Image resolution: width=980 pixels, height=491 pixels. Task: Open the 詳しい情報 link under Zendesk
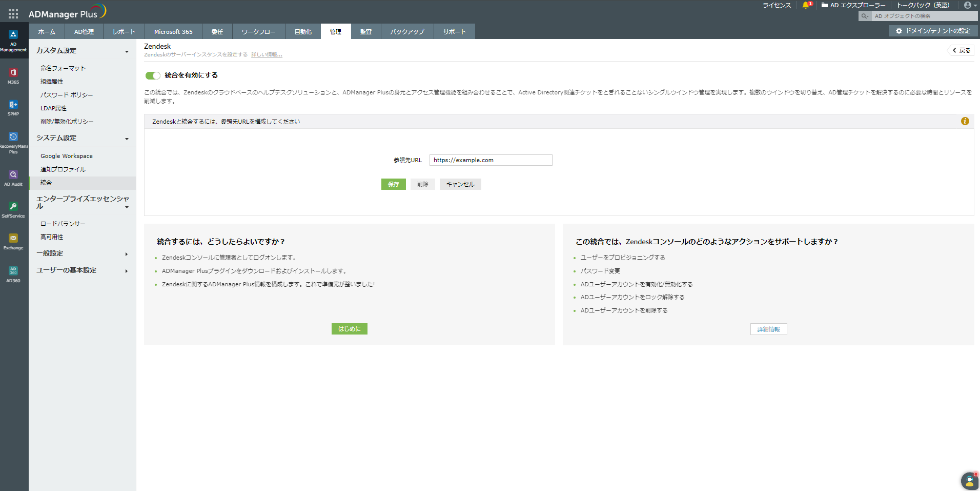pyautogui.click(x=267, y=55)
